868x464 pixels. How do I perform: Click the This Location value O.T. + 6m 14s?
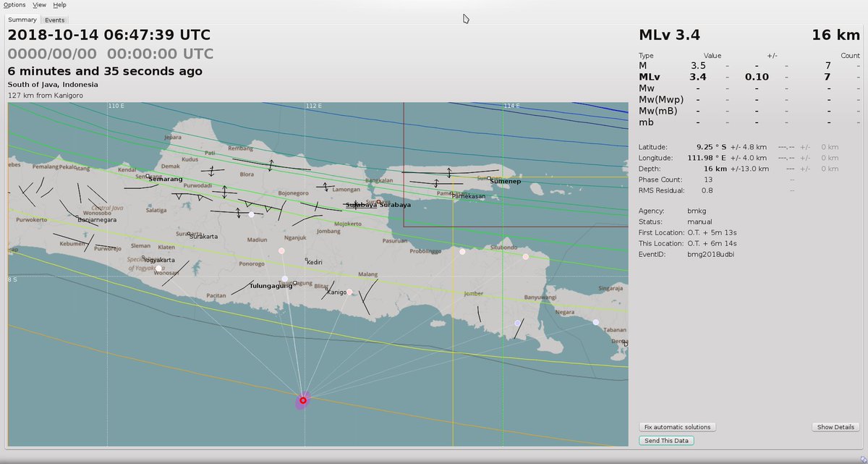pos(712,243)
